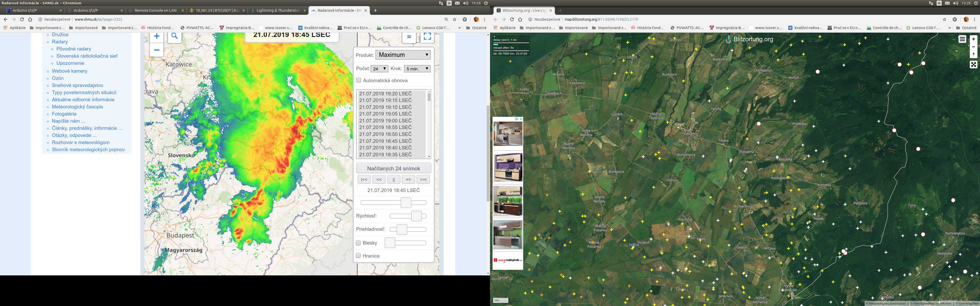Open Produkt Maximum dropdown
This screenshot has height=306, width=980.
tap(403, 55)
